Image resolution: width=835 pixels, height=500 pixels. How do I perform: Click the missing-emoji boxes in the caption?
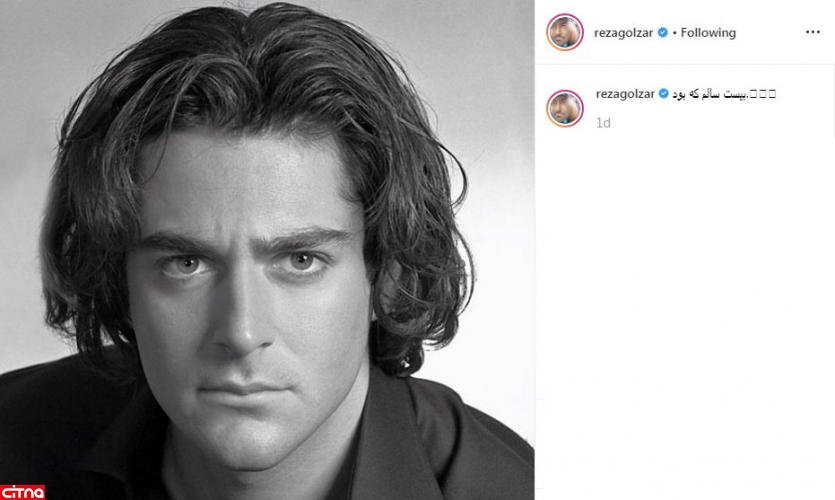[x=763, y=94]
